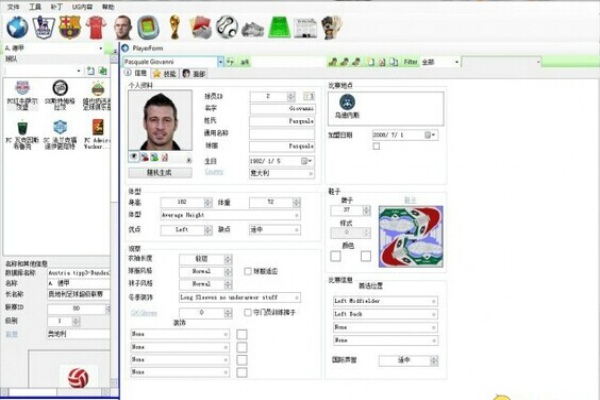Expand the Pasquale Giovanni player dropdown

point(221,62)
